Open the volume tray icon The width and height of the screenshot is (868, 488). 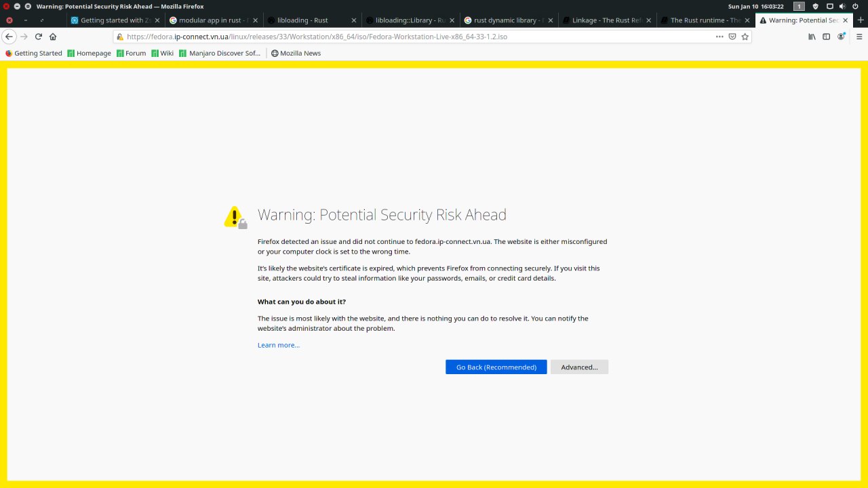point(842,6)
